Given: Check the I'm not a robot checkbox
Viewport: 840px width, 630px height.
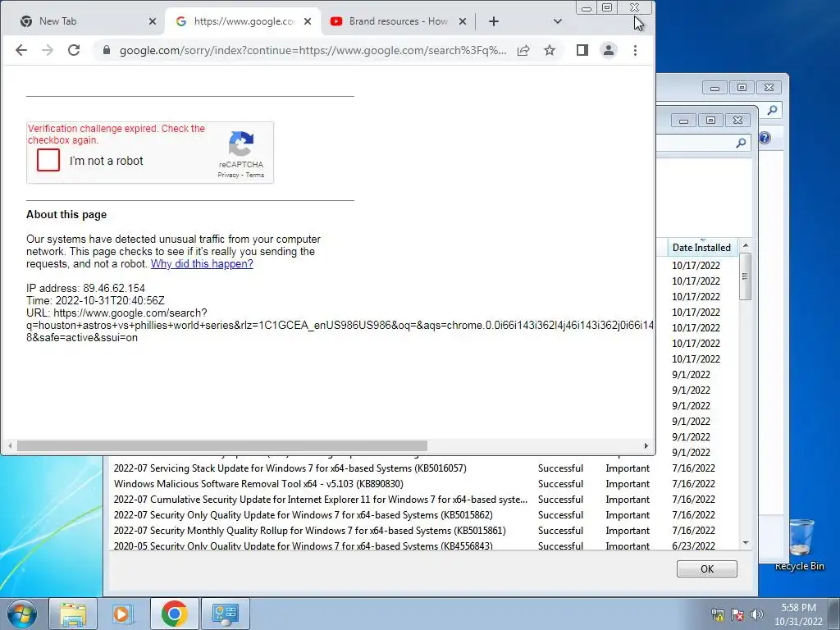Looking at the screenshot, I should click(x=48, y=160).
